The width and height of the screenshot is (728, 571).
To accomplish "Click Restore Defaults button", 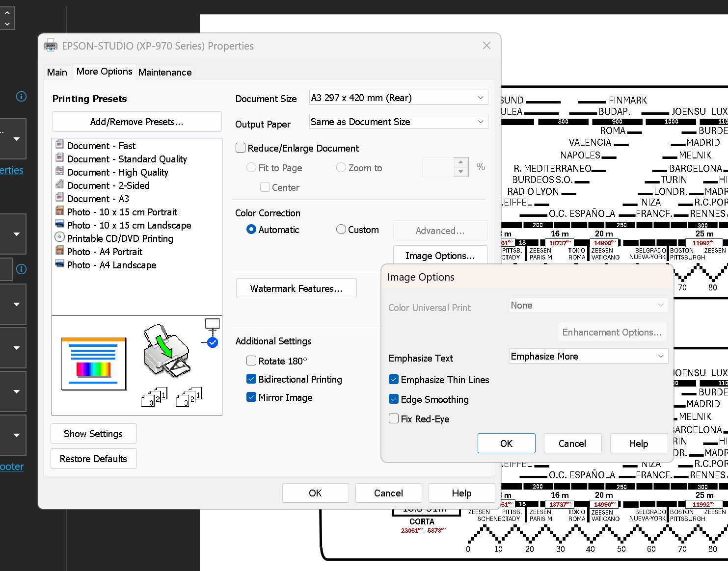I will point(93,459).
